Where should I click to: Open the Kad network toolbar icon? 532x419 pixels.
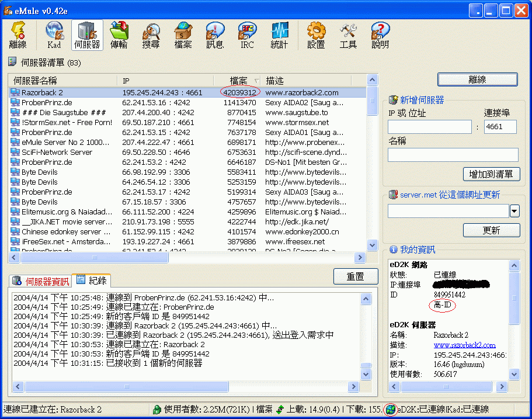tap(54, 35)
